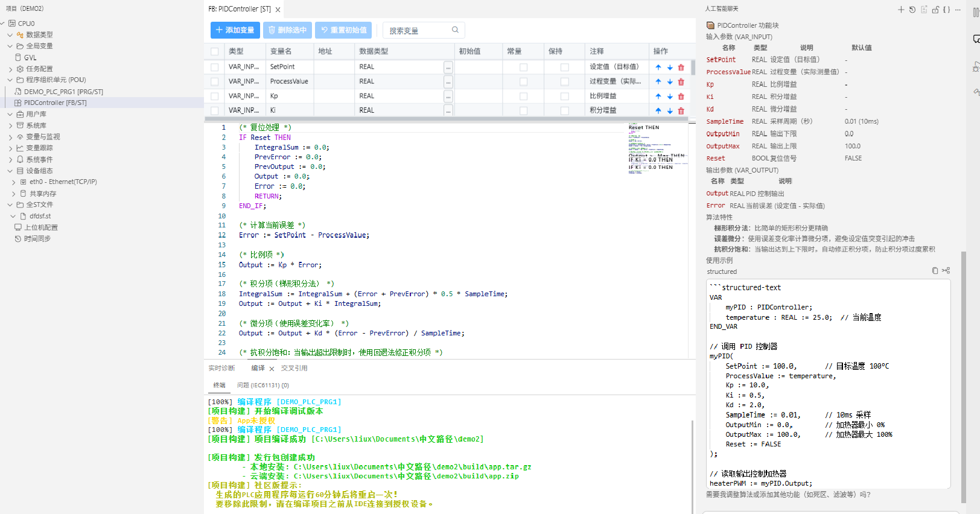Select the ProcessValue row checkbox
The image size is (980, 514).
point(215,81)
